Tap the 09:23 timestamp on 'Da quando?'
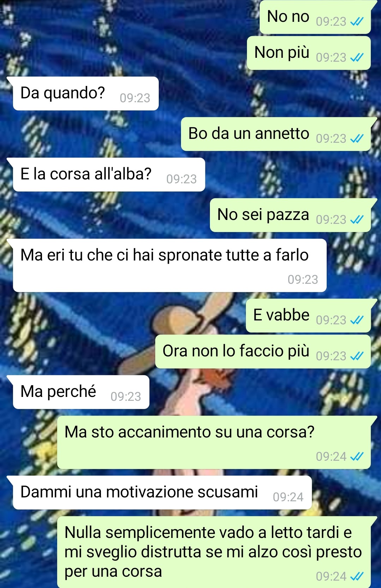Viewport: 381px width, 588px height. click(135, 98)
